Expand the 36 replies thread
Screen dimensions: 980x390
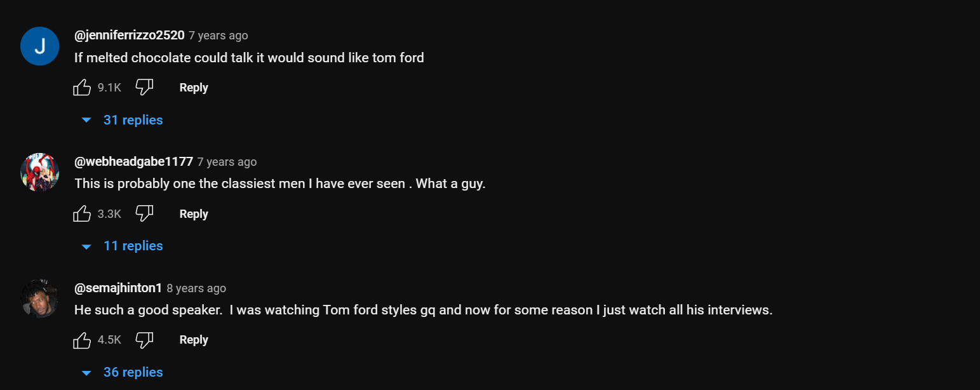123,372
